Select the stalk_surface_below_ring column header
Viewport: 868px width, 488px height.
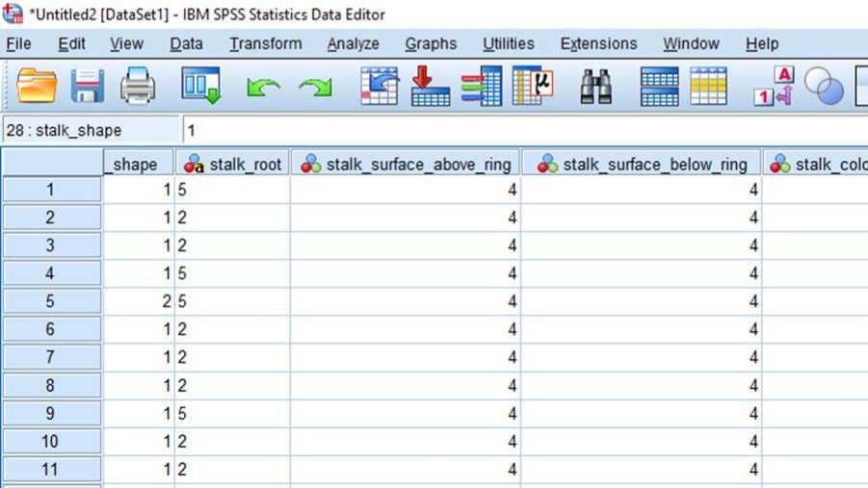[643, 164]
